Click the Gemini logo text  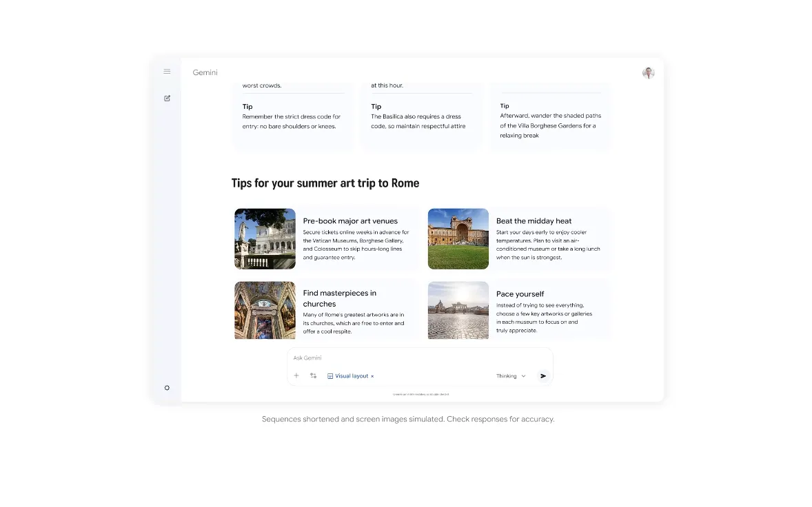[205, 73]
